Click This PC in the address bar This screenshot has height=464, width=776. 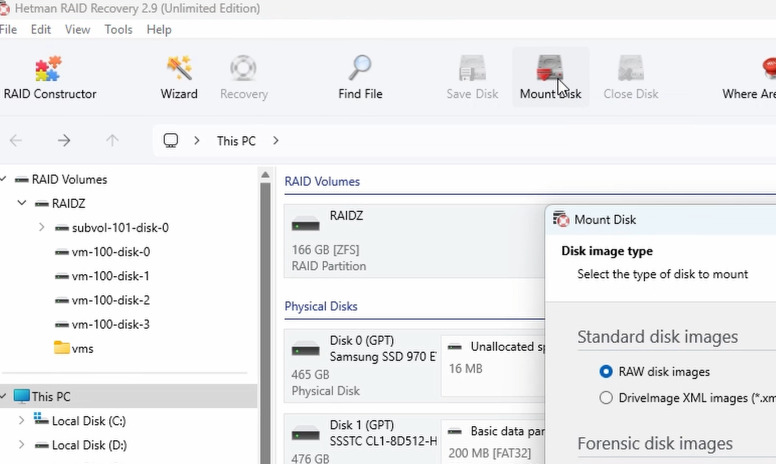[236, 141]
